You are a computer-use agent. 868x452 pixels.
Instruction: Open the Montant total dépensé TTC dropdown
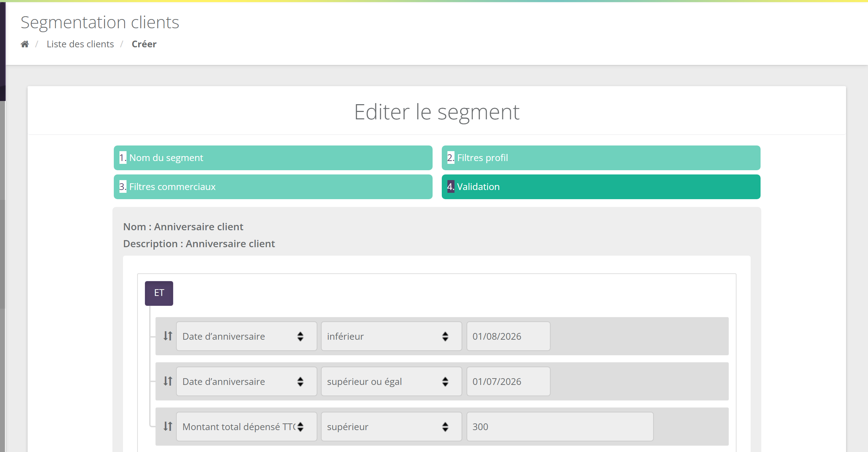click(247, 427)
